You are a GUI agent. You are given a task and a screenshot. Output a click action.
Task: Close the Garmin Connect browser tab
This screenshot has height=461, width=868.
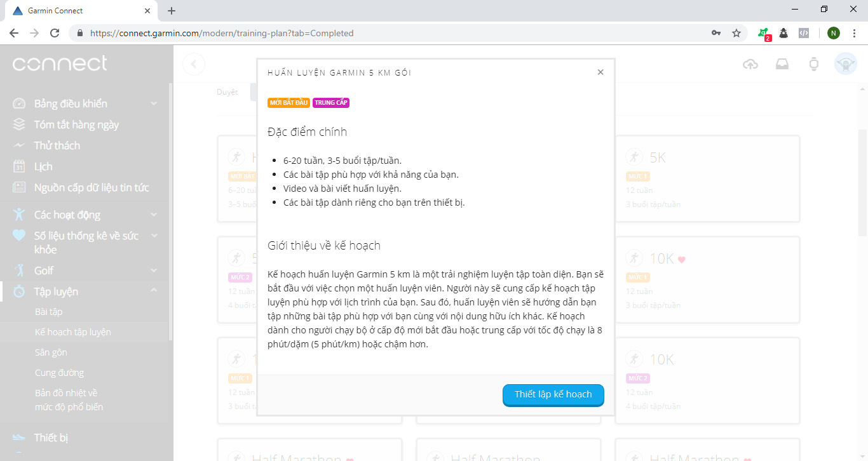pos(147,11)
